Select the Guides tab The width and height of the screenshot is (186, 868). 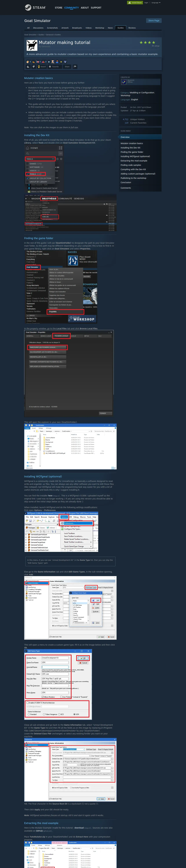pyautogui.click(x=121, y=28)
